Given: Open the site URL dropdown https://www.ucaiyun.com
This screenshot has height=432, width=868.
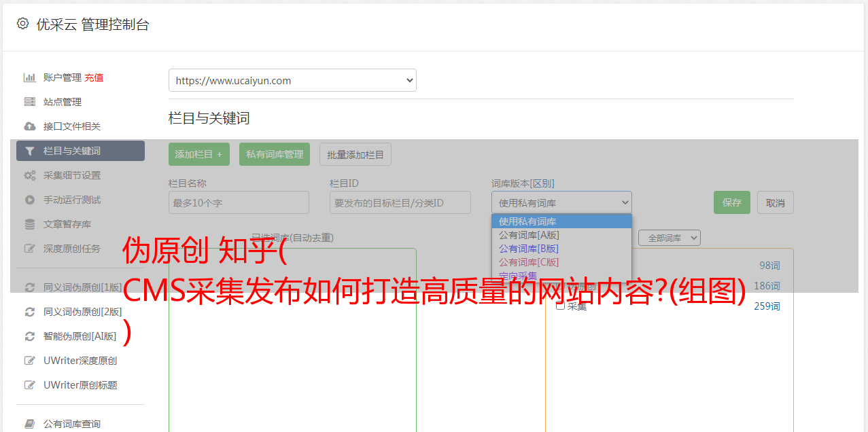Looking at the screenshot, I should [x=292, y=80].
